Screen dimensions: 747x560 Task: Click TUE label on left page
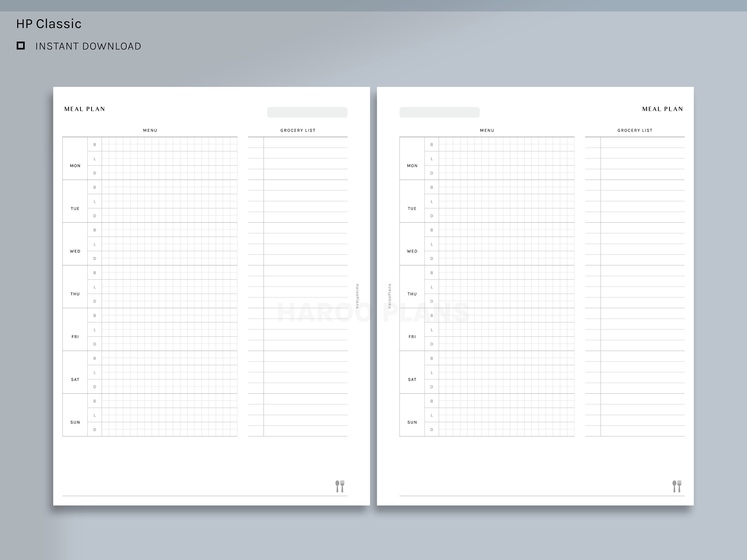(x=75, y=209)
